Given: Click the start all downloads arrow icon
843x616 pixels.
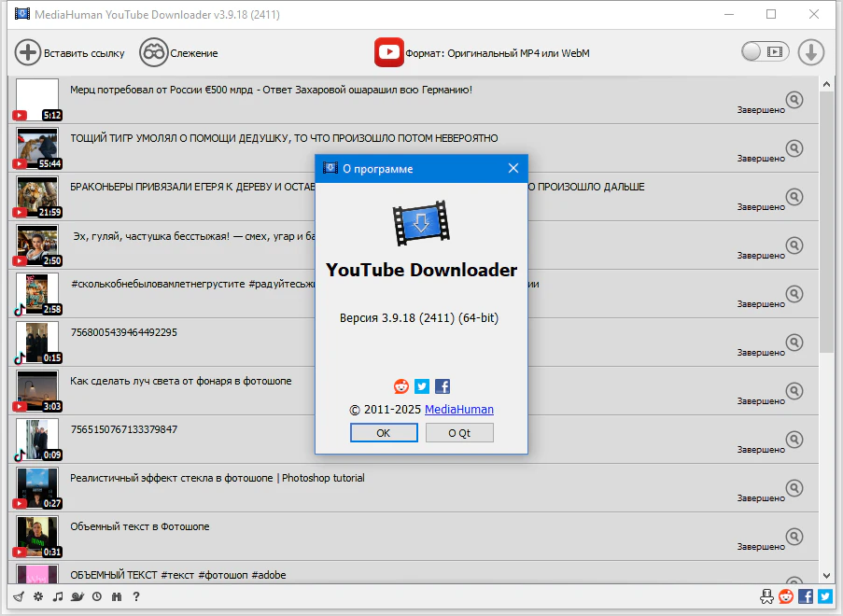Looking at the screenshot, I should point(810,52).
